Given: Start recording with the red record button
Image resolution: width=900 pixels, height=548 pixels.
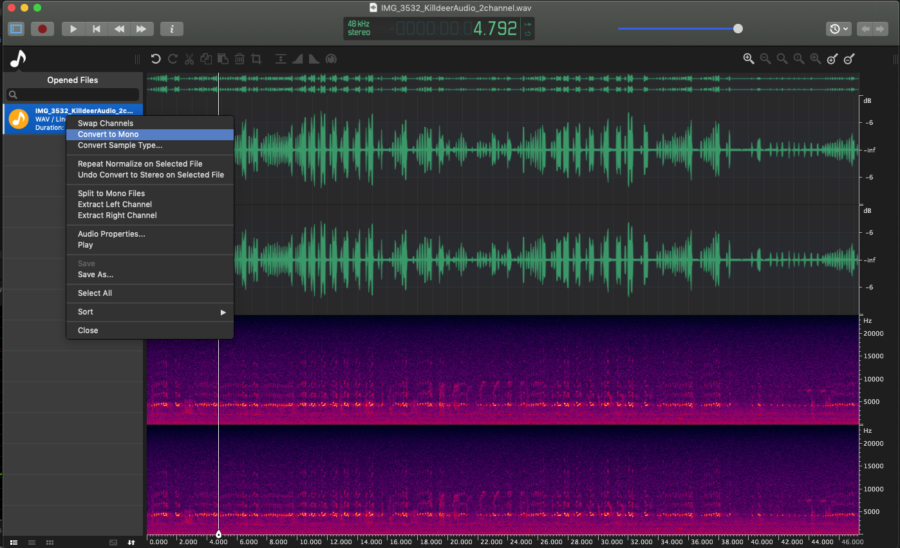Looking at the screenshot, I should [42, 29].
